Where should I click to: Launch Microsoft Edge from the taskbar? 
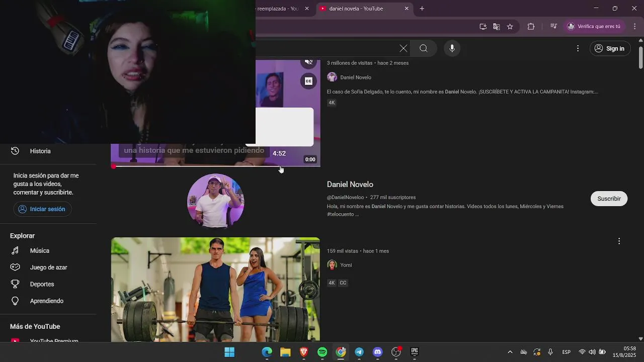tap(267, 352)
